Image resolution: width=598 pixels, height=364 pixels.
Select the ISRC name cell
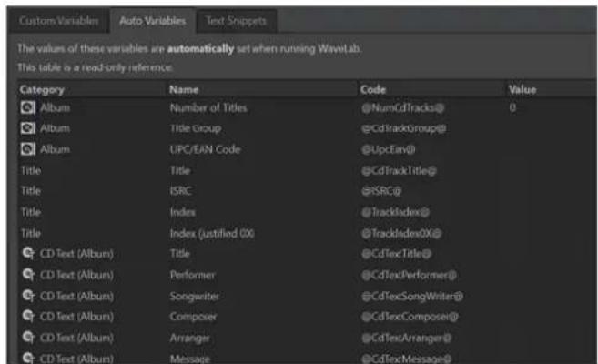coord(181,190)
